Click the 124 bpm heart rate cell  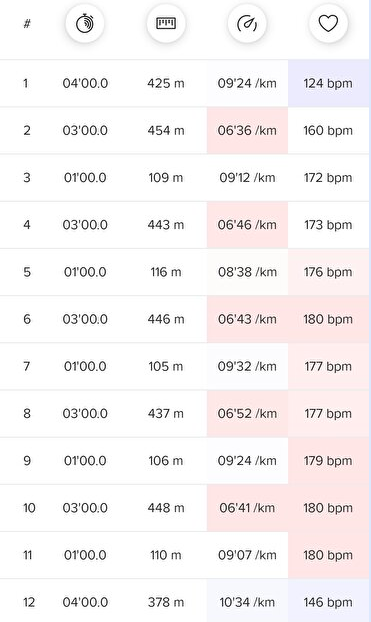click(328, 83)
